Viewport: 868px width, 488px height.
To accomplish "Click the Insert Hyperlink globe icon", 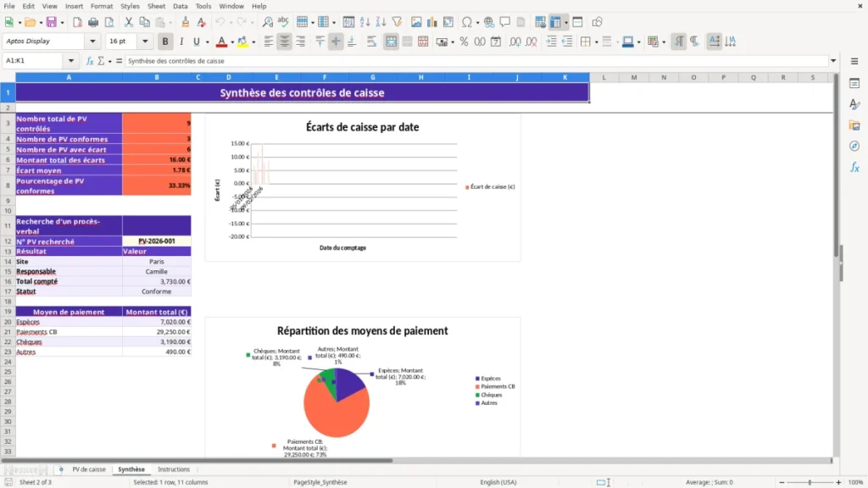I will [489, 22].
